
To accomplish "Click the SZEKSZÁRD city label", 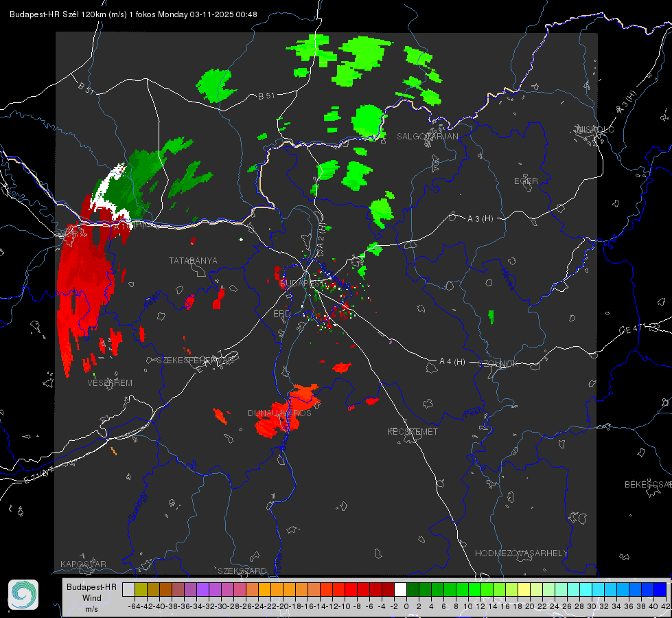I will [x=242, y=571].
